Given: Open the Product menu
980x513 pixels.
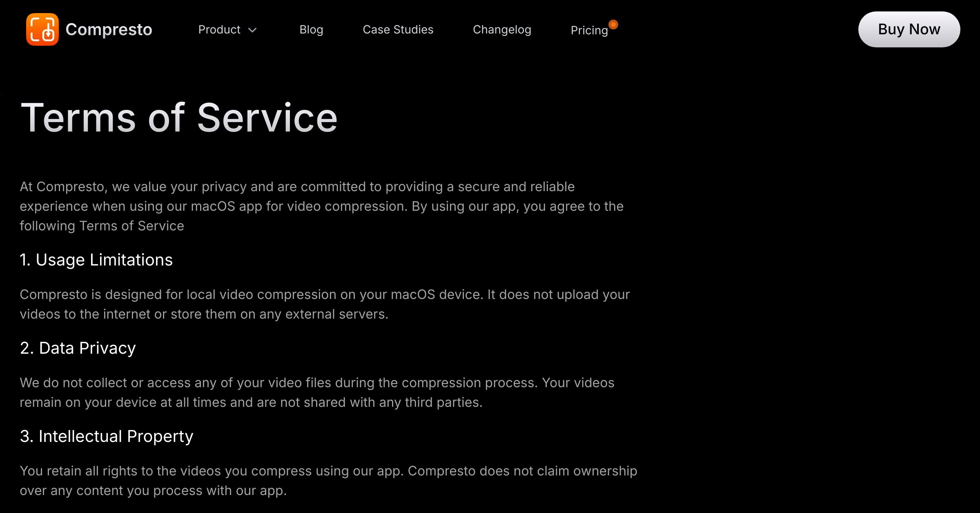Looking at the screenshot, I should pyautogui.click(x=227, y=29).
